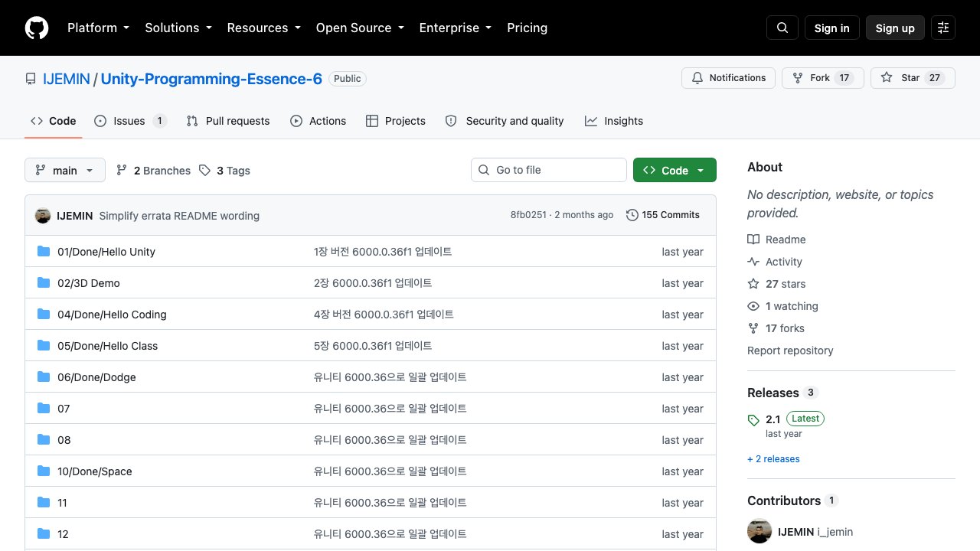Click the Go to file search field
This screenshot has height=551, width=980.
click(549, 170)
